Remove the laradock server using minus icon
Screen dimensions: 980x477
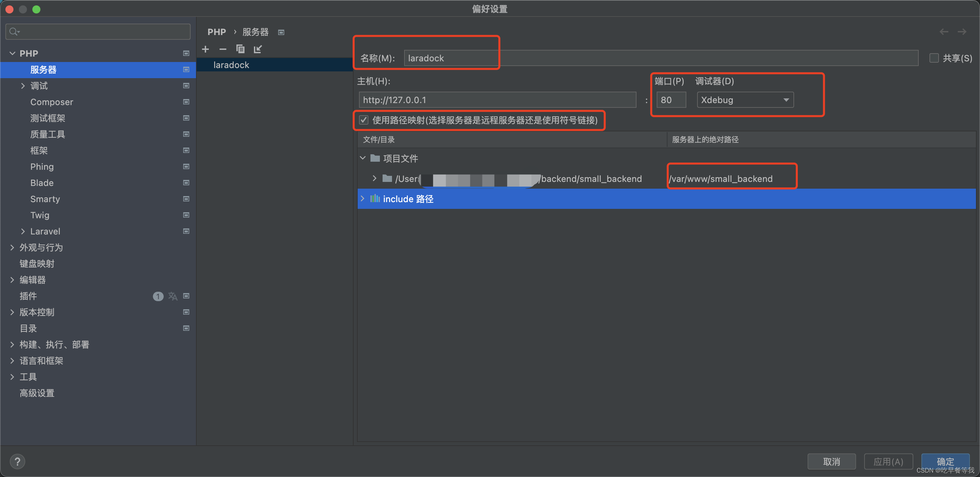[x=223, y=49]
